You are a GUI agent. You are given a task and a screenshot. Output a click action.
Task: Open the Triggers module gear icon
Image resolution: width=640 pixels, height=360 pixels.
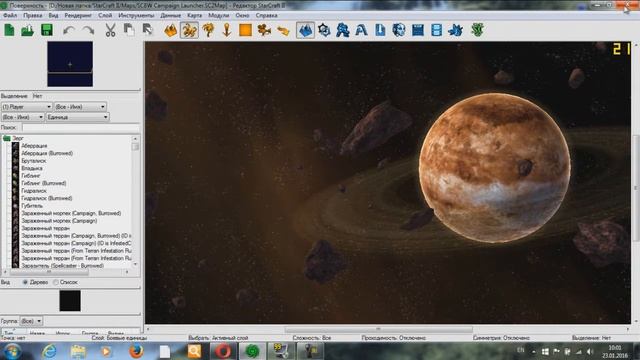coord(324,30)
